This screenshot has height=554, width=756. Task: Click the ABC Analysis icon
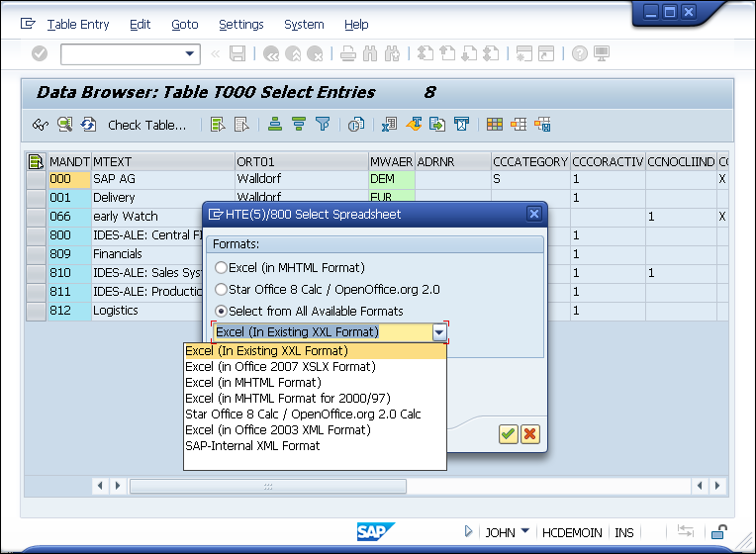[461, 125]
